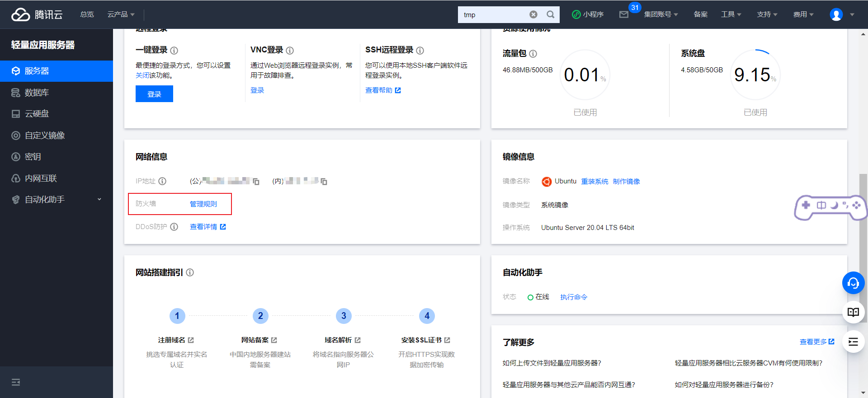The height and width of the screenshot is (398, 868).
Task: Click the blue 登录 button
Action: [x=154, y=94]
